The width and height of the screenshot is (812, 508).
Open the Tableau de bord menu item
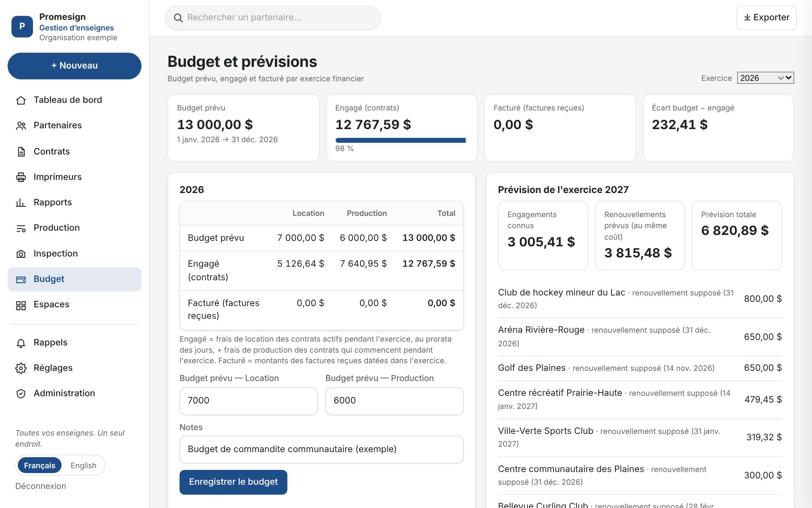(x=74, y=100)
